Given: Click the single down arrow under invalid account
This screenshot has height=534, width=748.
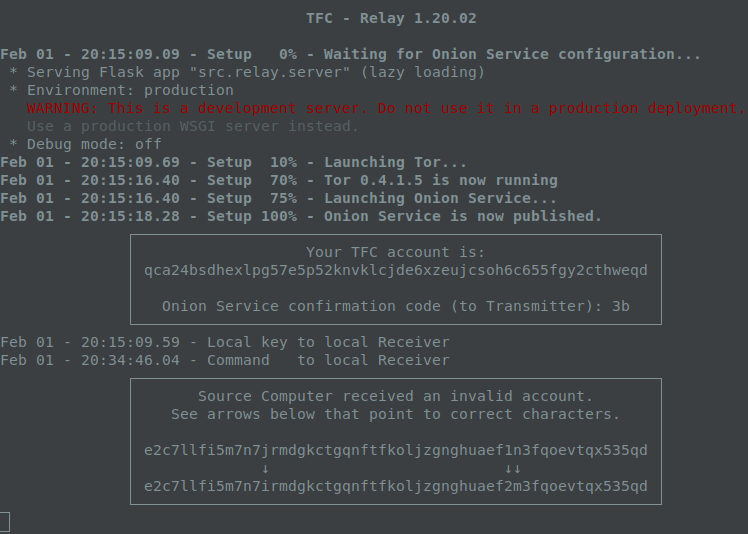Looking at the screenshot, I should pyautogui.click(x=266, y=469).
